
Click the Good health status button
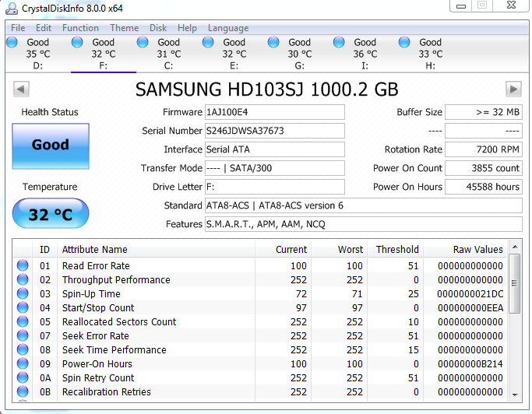pyautogui.click(x=51, y=146)
